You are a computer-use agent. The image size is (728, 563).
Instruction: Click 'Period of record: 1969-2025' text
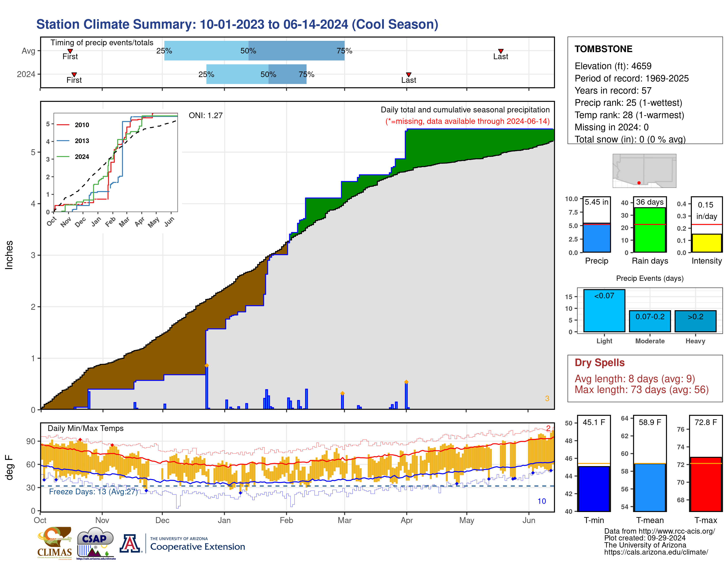(x=632, y=78)
